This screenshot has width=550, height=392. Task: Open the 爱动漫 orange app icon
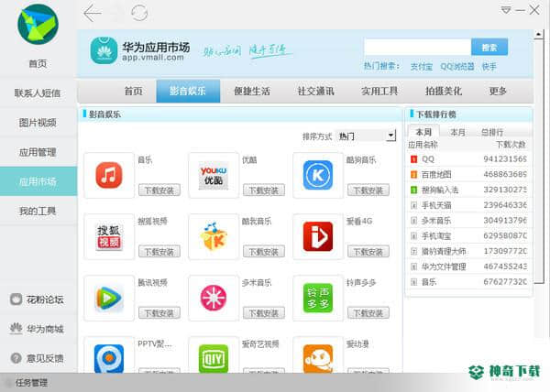point(318,357)
